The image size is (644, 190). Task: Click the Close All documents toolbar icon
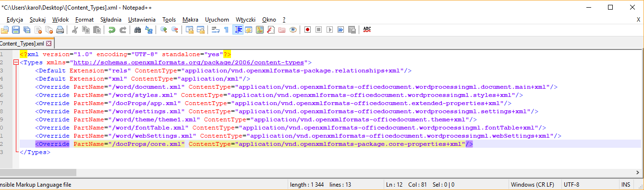click(x=49, y=30)
